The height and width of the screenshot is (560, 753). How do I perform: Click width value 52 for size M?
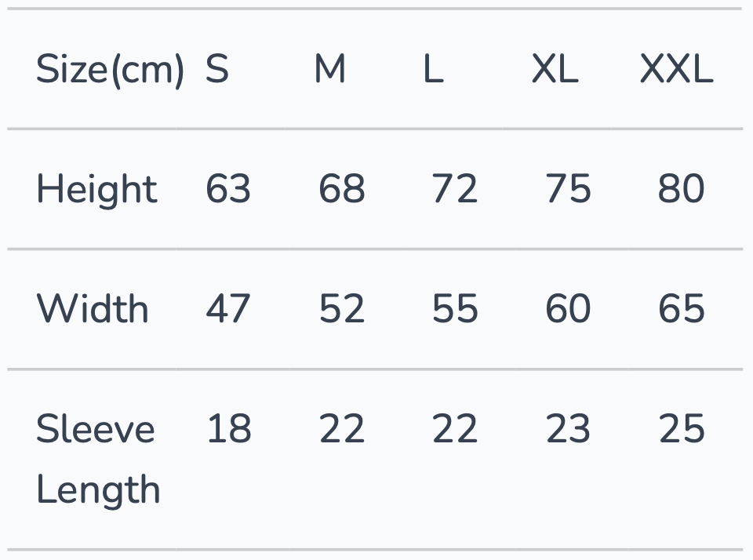tap(341, 308)
